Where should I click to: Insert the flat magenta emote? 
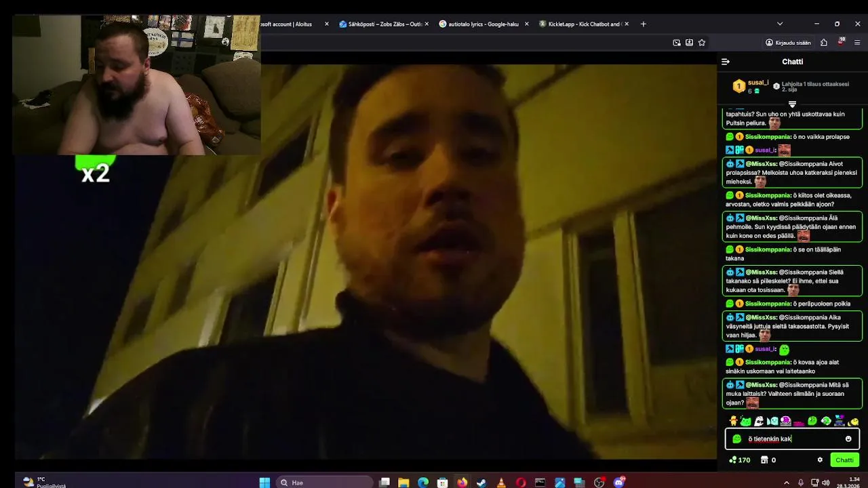tap(799, 423)
